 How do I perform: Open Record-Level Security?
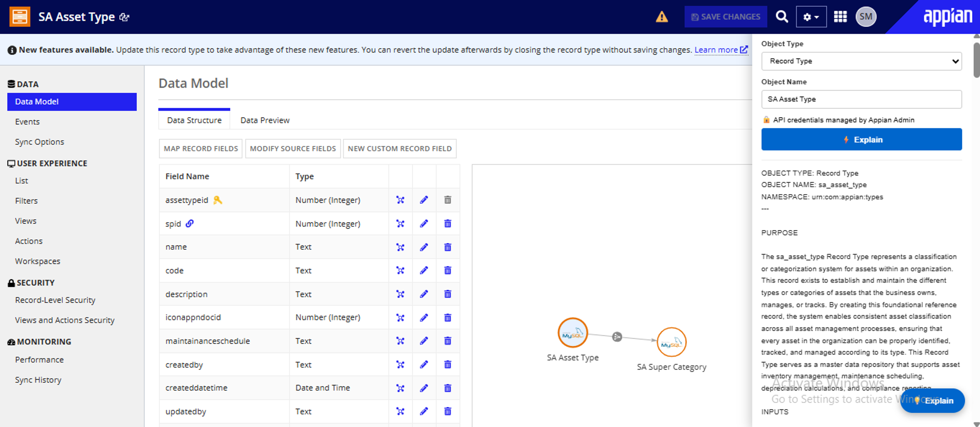point(55,300)
